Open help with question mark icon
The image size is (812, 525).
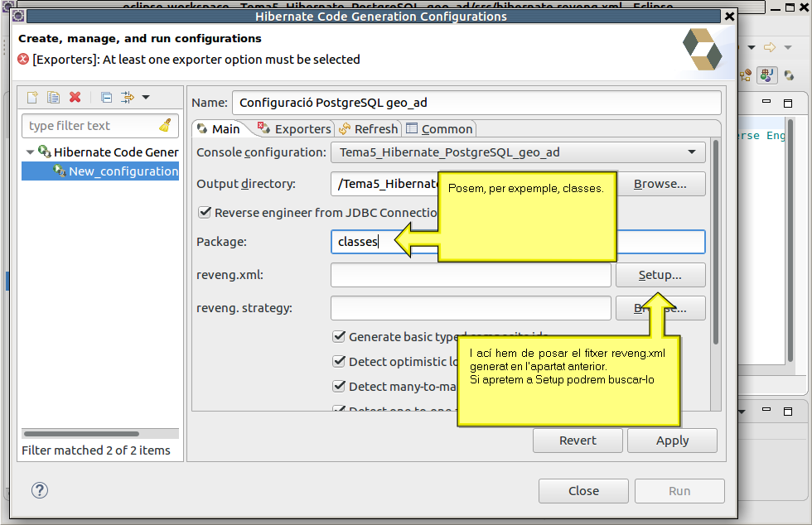(40, 490)
